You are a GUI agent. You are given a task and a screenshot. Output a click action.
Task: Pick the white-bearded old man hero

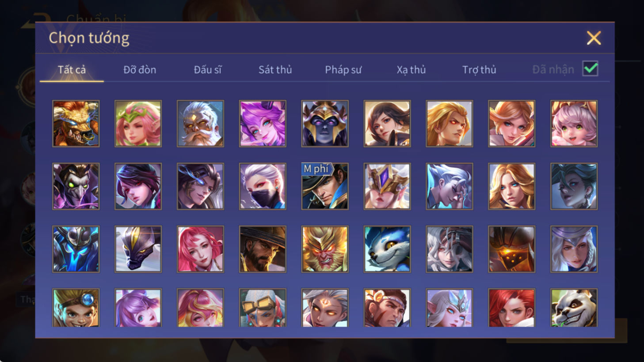[x=200, y=124]
